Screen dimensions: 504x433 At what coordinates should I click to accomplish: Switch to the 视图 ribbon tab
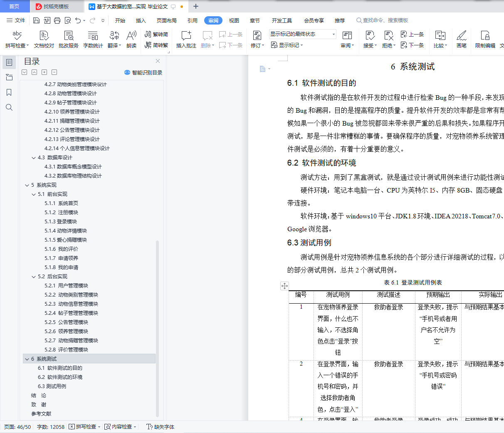[x=234, y=20]
